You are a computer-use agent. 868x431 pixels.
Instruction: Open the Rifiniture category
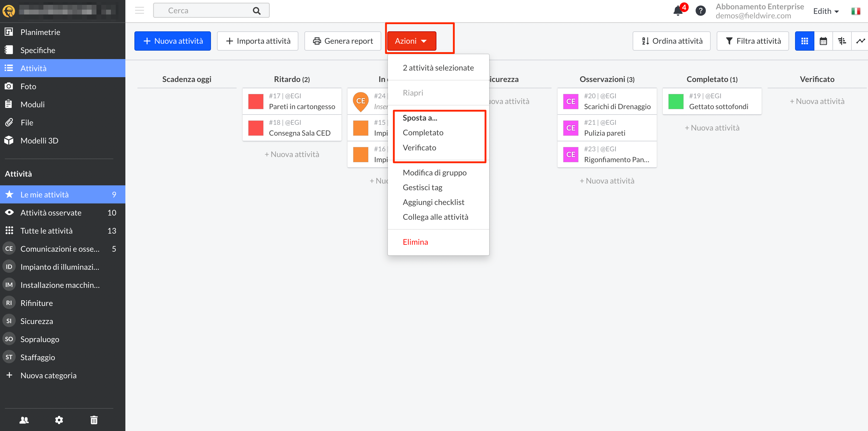tap(63, 303)
